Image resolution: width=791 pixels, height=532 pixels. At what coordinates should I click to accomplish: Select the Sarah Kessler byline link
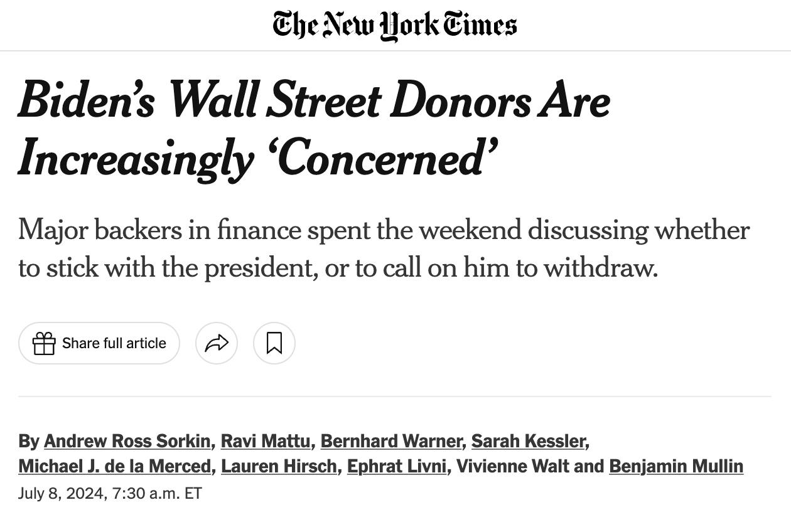528,441
